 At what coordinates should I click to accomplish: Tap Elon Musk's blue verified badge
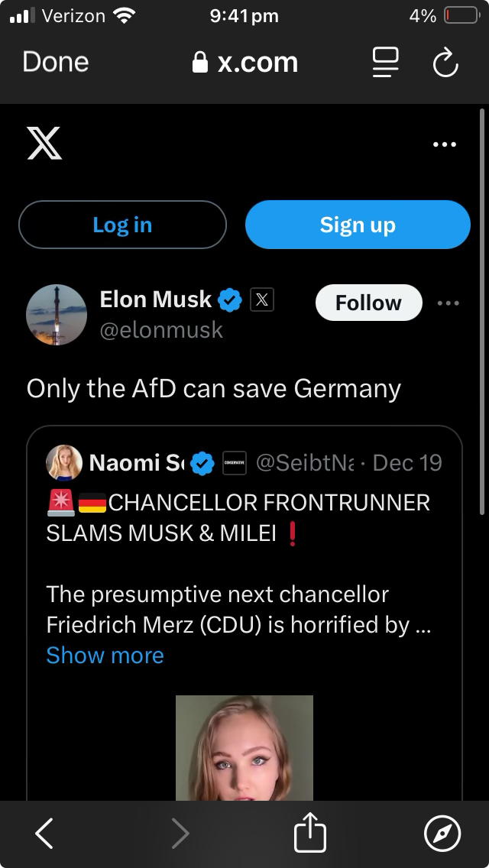tap(230, 300)
